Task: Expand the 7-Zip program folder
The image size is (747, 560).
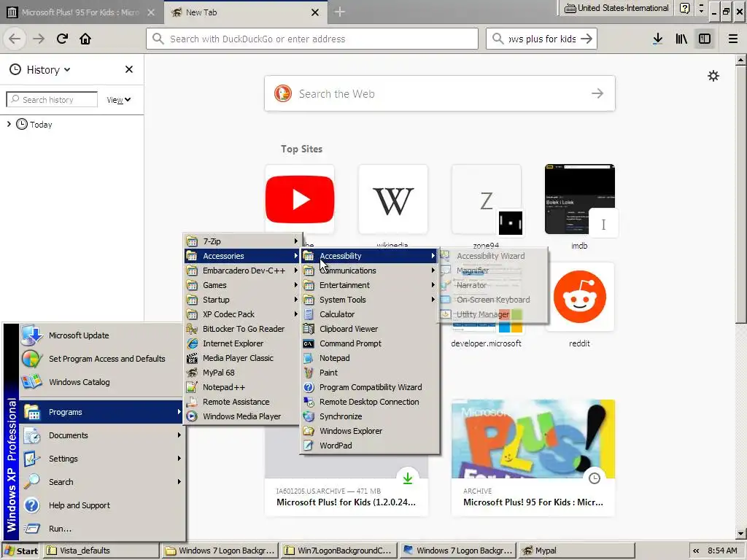Action: pos(242,241)
